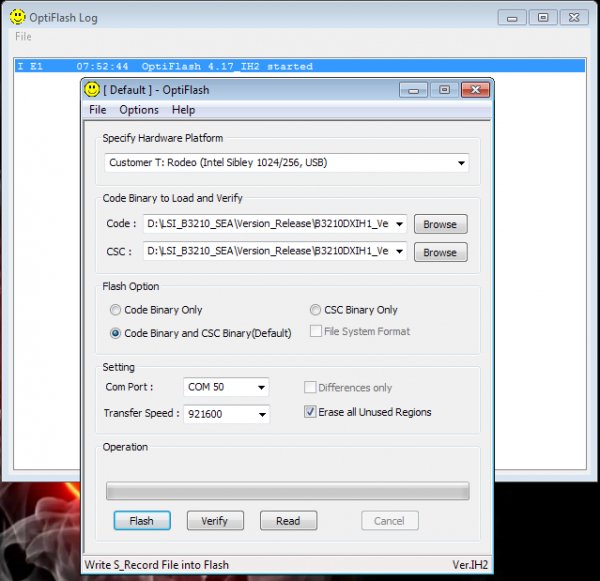
Task: Open the hardware platform dropdown
Action: tap(461, 163)
